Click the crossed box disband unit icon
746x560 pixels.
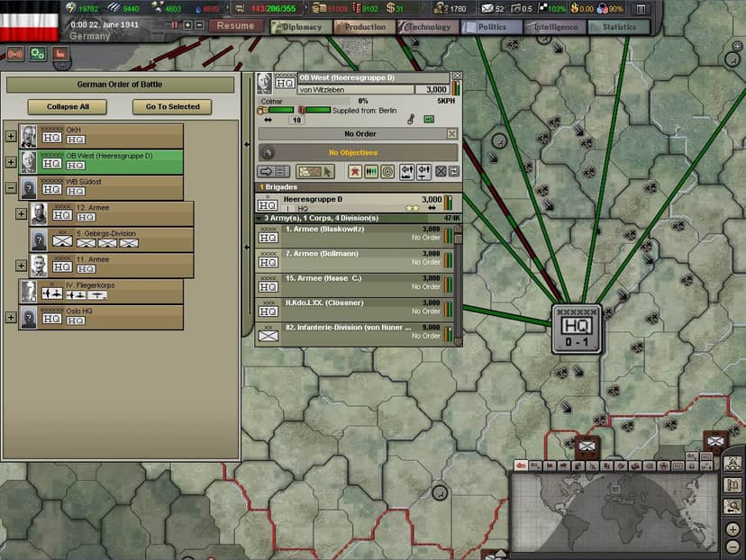[441, 172]
